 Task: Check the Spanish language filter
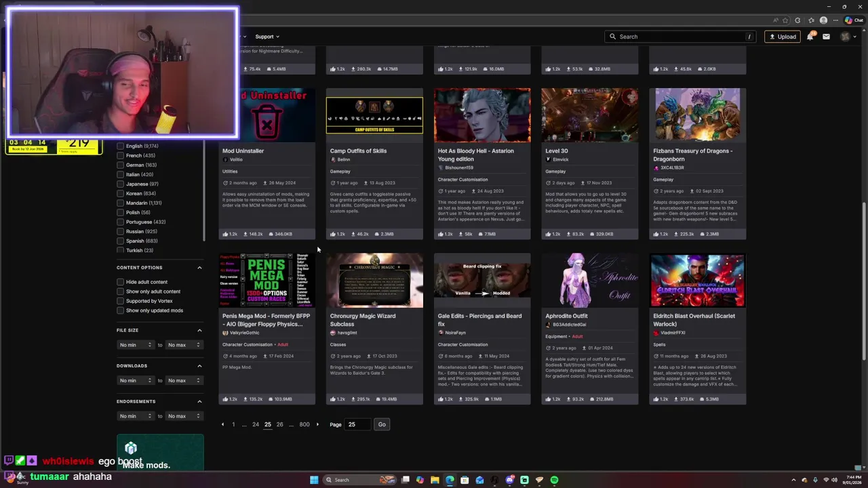(x=120, y=241)
